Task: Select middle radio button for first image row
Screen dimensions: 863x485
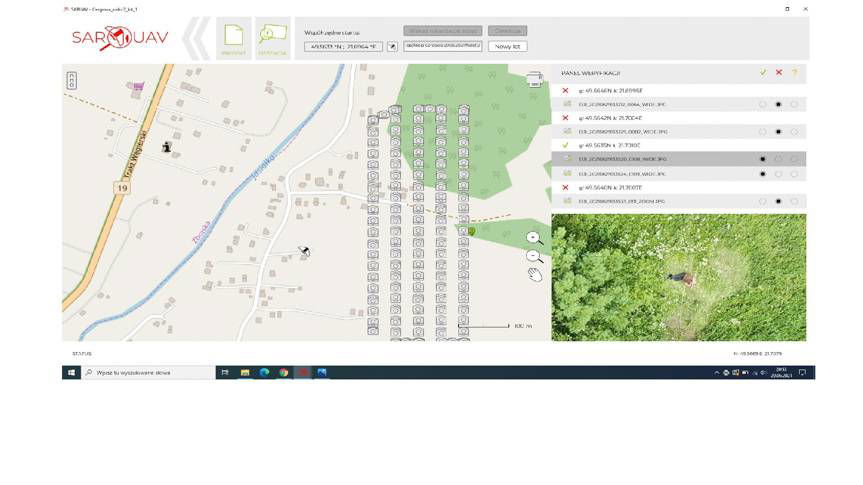Action: [x=778, y=104]
